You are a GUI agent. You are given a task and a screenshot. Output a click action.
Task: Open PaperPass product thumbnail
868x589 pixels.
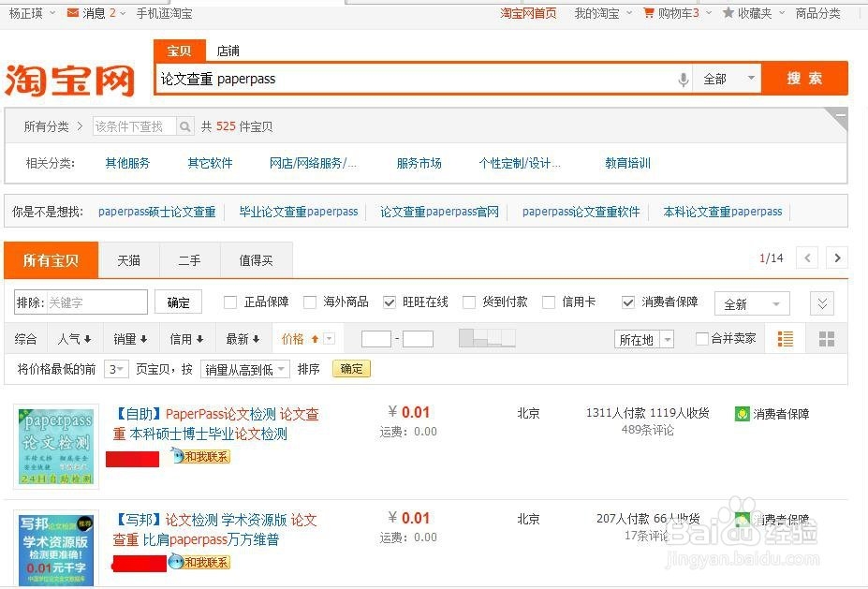[56, 446]
